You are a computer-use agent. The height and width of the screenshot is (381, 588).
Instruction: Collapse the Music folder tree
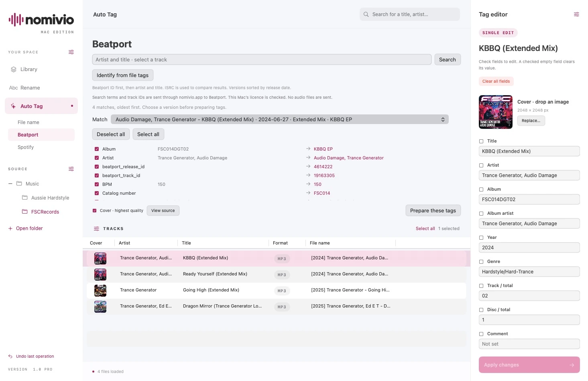point(10,184)
